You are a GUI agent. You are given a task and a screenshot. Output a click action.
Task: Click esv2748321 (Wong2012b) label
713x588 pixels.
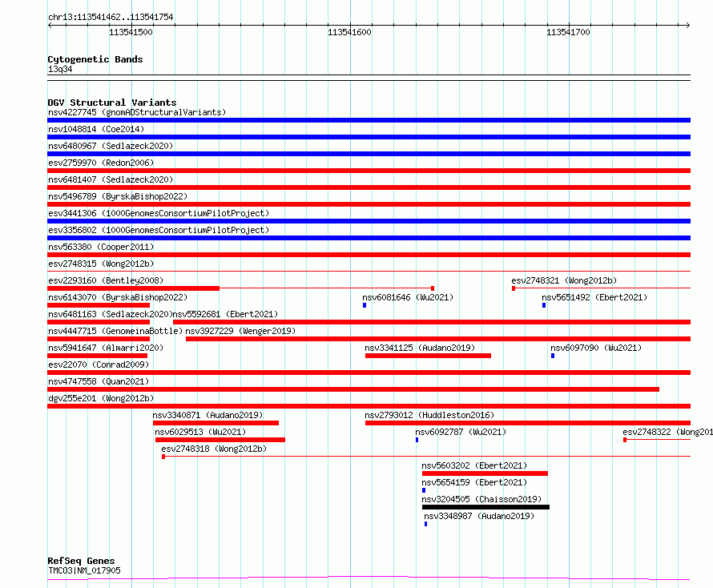point(564,280)
